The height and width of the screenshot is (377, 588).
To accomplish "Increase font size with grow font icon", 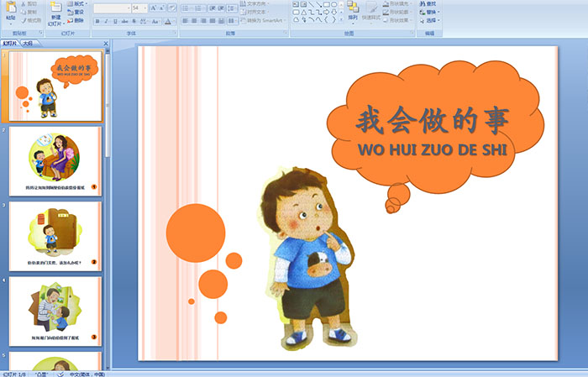I will pyautogui.click(x=154, y=8).
